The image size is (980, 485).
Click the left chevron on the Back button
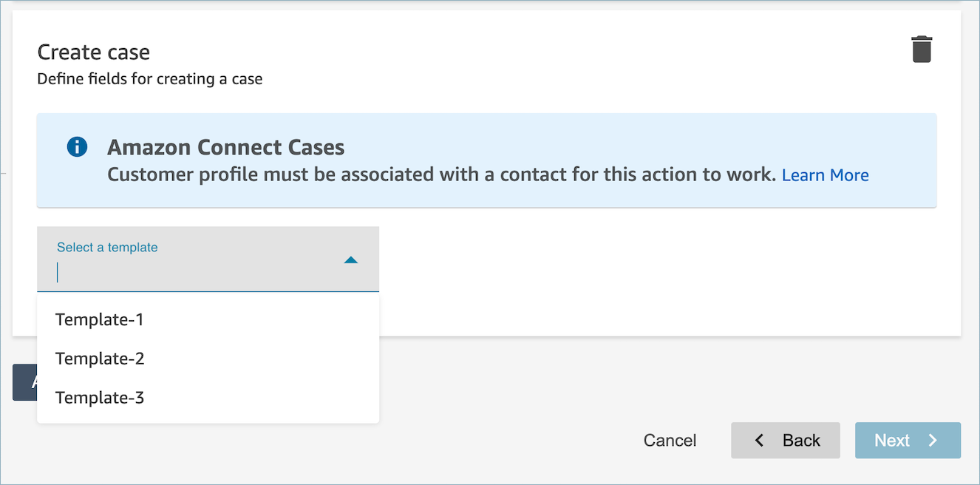point(759,441)
